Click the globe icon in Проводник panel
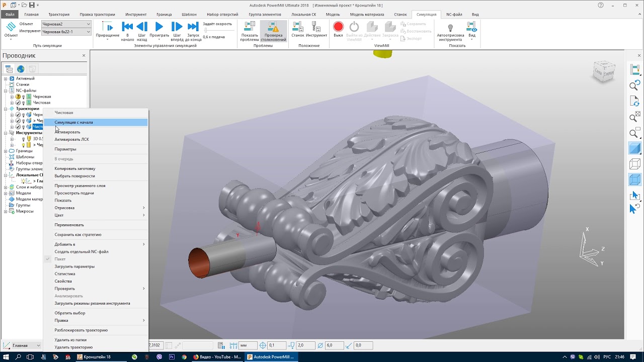 (x=21, y=69)
